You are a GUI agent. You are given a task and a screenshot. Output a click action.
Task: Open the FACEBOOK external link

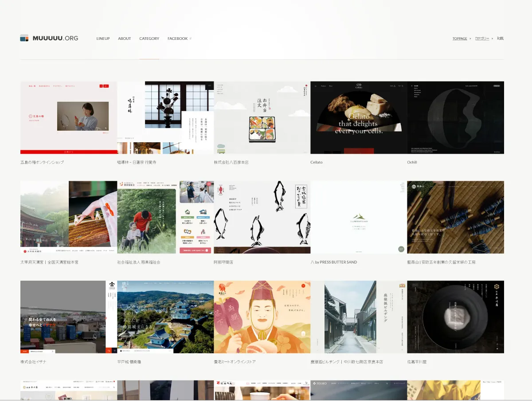178,39
